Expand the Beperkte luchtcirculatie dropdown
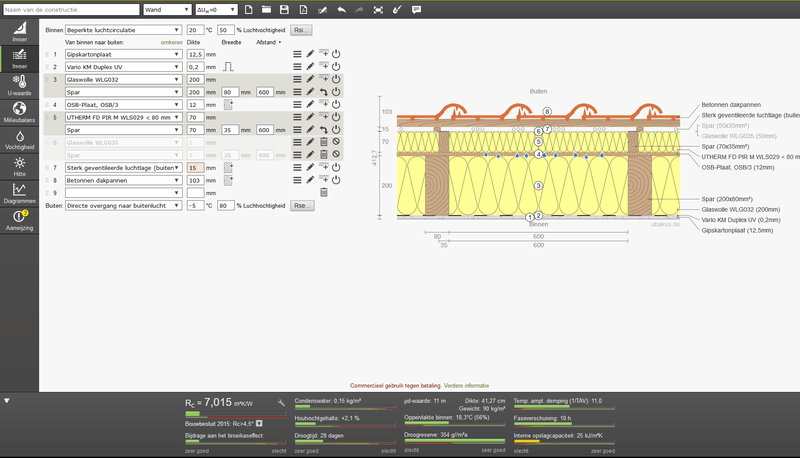Screen dimensions: 800x458 tap(123, 30)
